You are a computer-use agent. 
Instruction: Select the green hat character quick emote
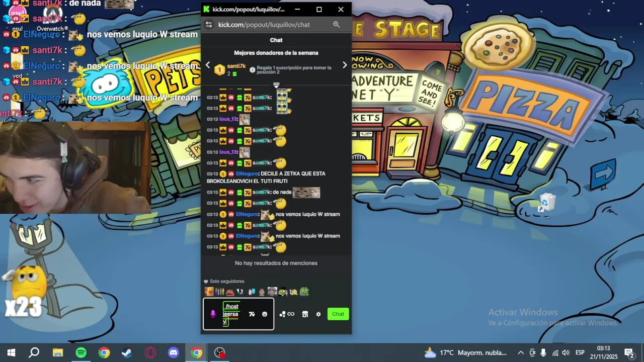283,292
